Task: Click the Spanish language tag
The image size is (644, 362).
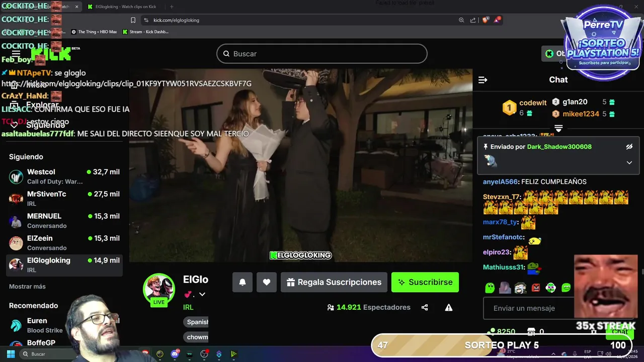Action: coord(196,322)
